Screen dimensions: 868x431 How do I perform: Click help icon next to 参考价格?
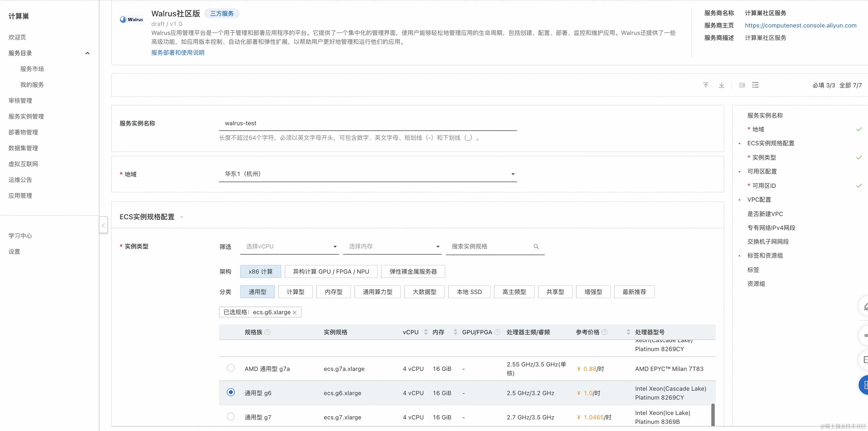[604, 332]
